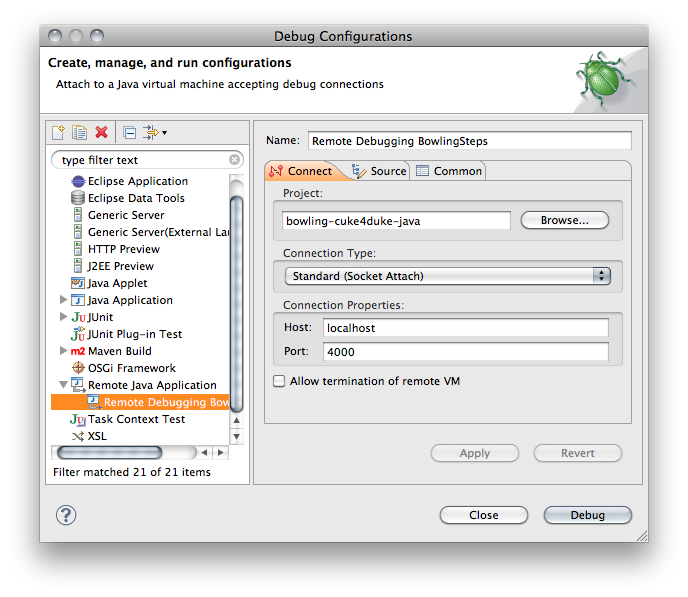688x597 pixels.
Task: Expand the JUnit node
Action: pyautogui.click(x=63, y=317)
